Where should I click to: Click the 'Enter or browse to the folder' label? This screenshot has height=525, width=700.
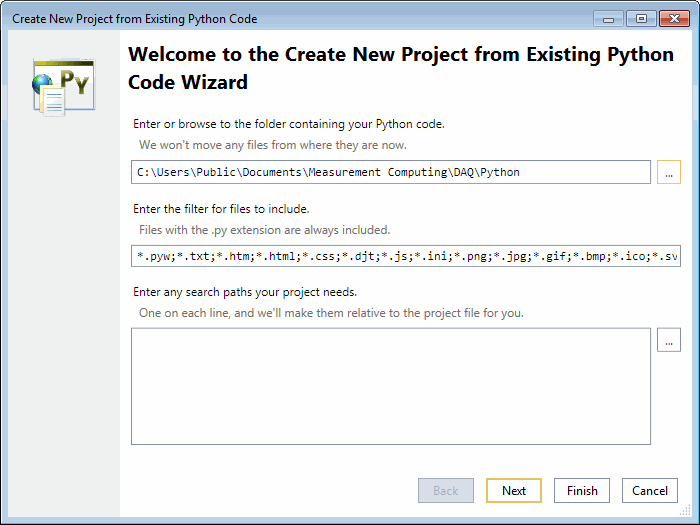point(289,124)
